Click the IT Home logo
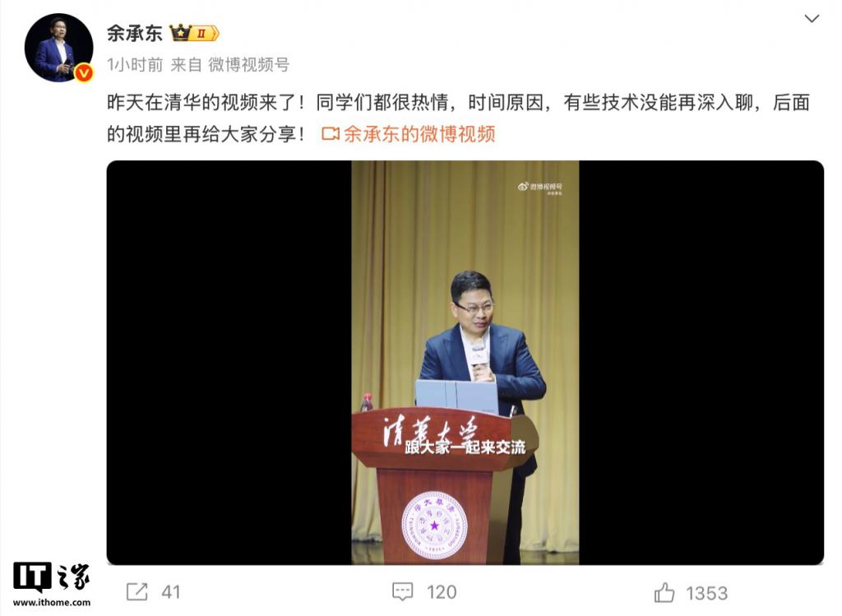 (52, 577)
